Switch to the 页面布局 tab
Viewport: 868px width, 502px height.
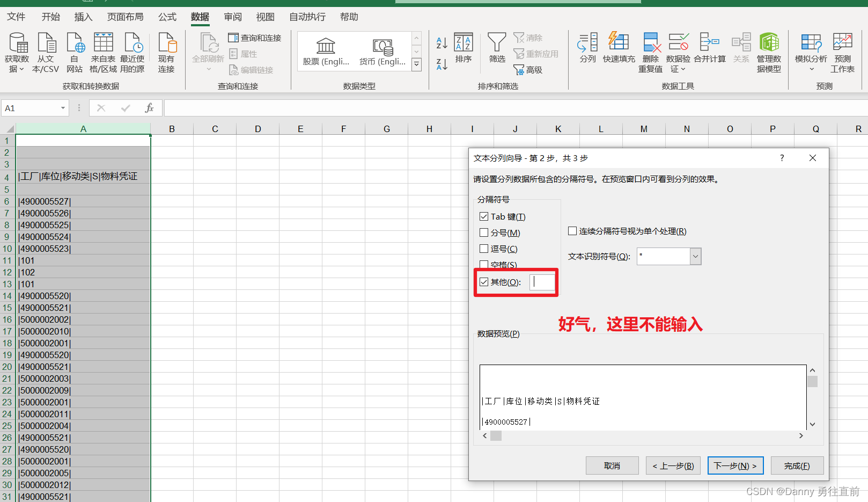pyautogui.click(x=126, y=17)
